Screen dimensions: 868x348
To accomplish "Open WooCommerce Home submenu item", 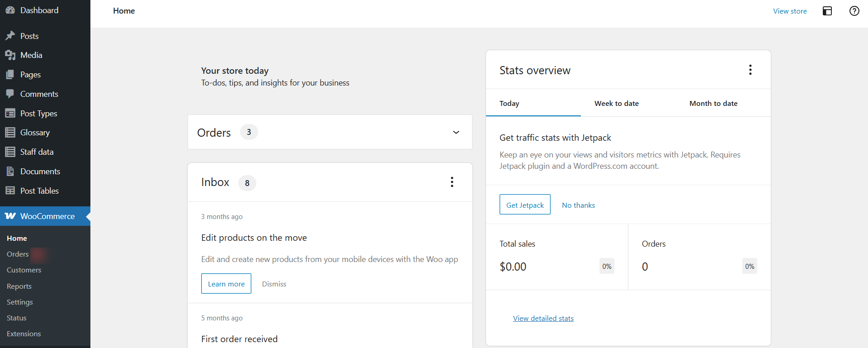I will click(17, 238).
